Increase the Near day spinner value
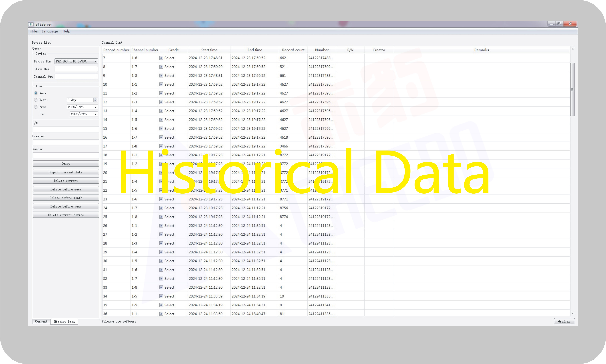This screenshot has width=606, height=364. coord(95,99)
